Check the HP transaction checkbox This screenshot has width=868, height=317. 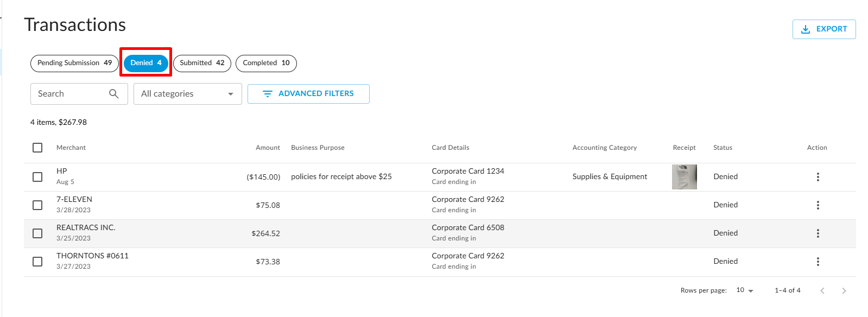tap(37, 177)
